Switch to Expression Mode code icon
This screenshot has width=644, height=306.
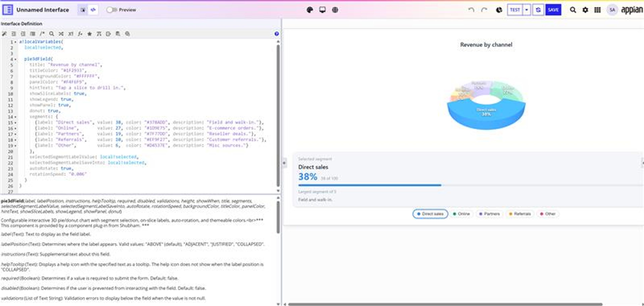(x=93, y=10)
